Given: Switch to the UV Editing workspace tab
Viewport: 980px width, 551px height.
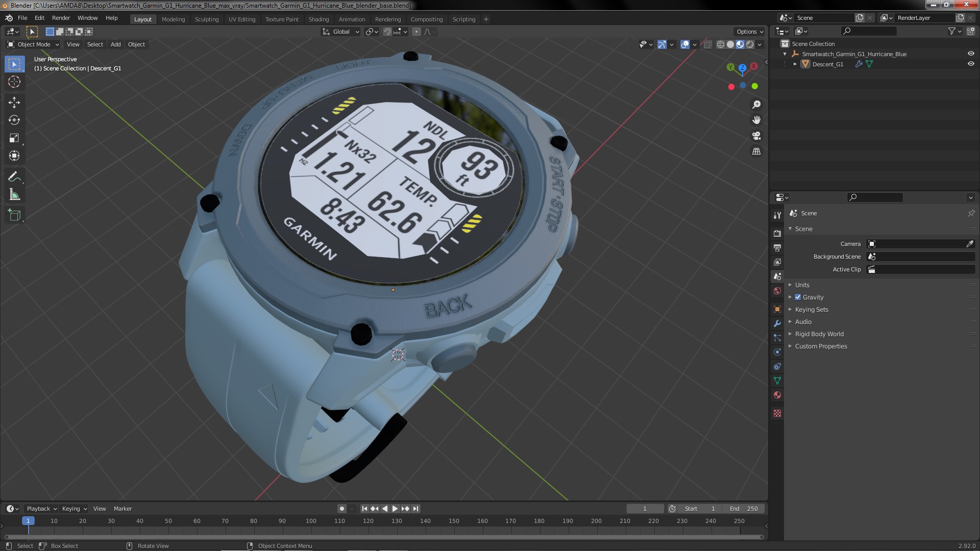Looking at the screenshot, I should (241, 19).
